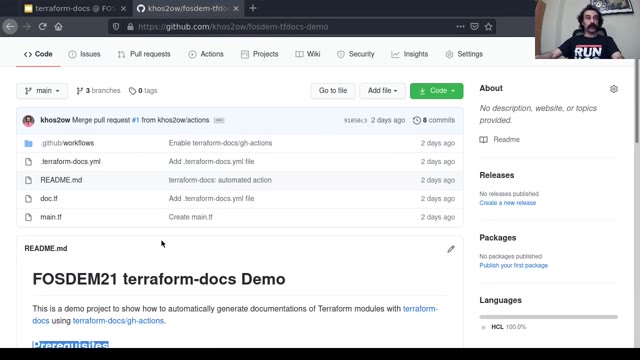Click the folder icon beside .github/workflows

point(28,143)
